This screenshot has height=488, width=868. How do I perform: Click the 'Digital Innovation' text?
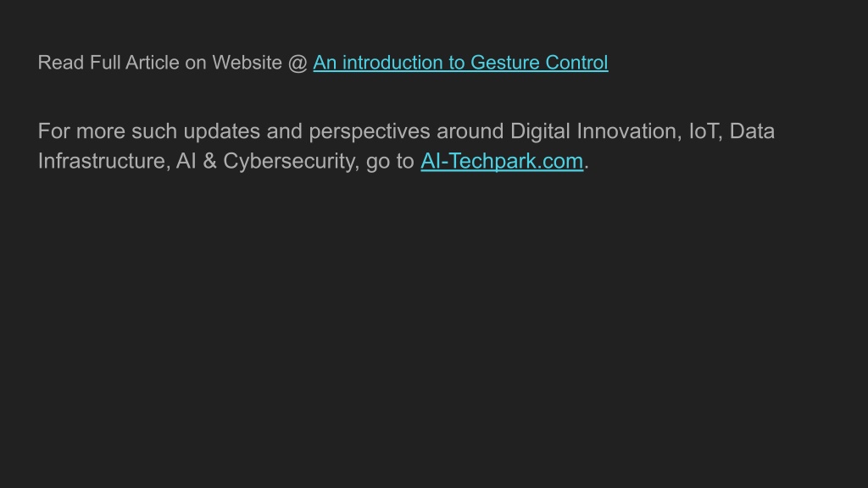(x=593, y=131)
